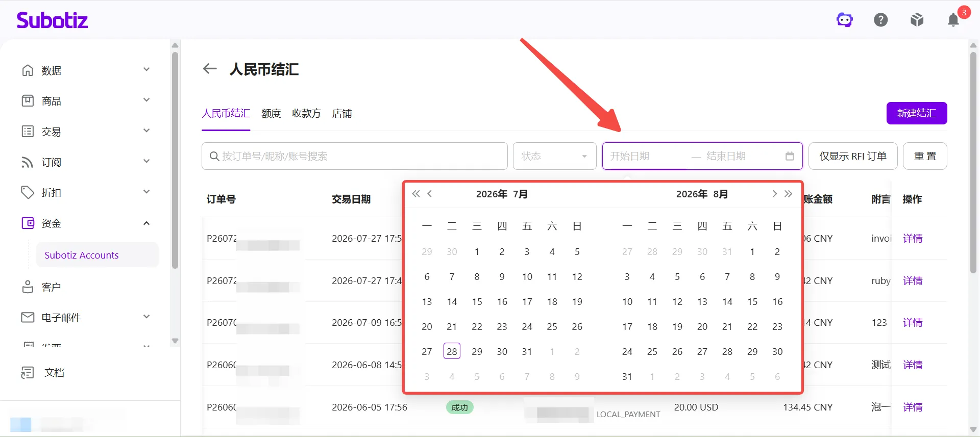Click the 新建结汇 button
The width and height of the screenshot is (980, 437).
coord(917,113)
